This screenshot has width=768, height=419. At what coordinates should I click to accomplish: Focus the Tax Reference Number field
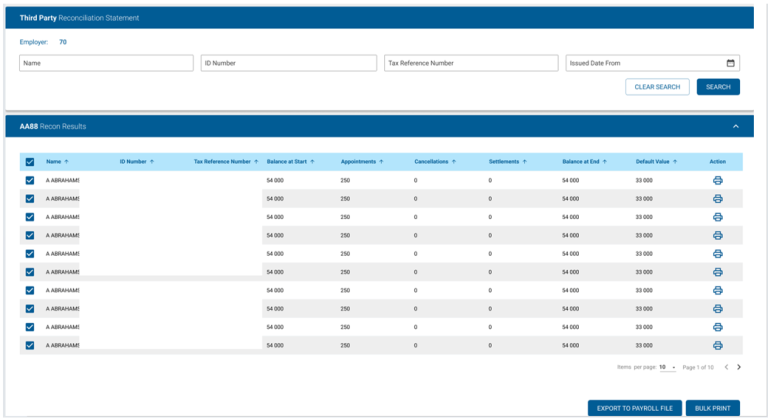(471, 63)
